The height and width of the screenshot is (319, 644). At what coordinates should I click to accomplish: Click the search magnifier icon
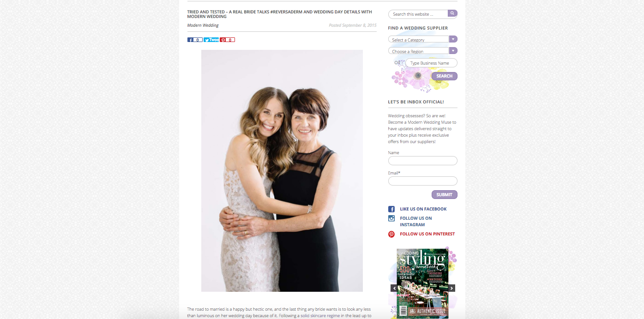(453, 14)
